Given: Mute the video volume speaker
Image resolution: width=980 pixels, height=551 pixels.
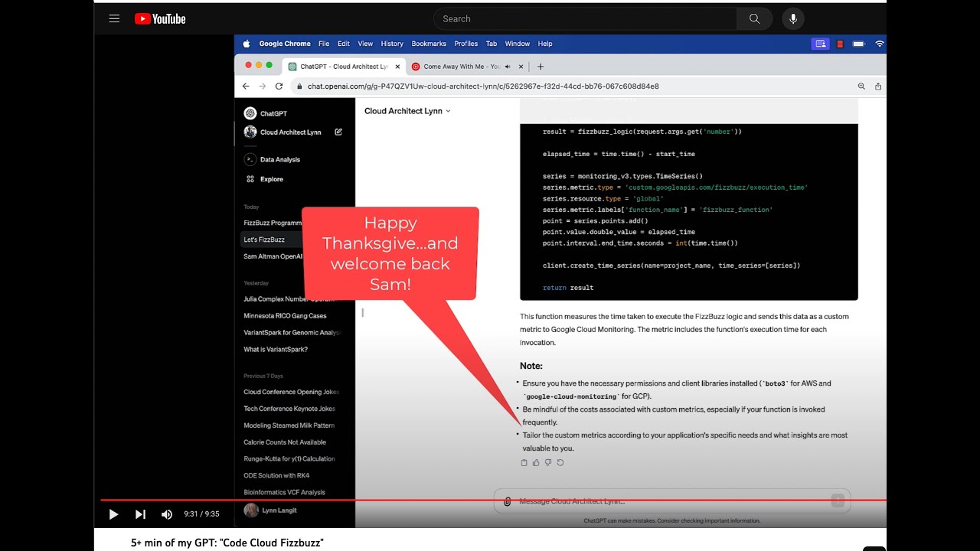Looking at the screenshot, I should pyautogui.click(x=167, y=514).
